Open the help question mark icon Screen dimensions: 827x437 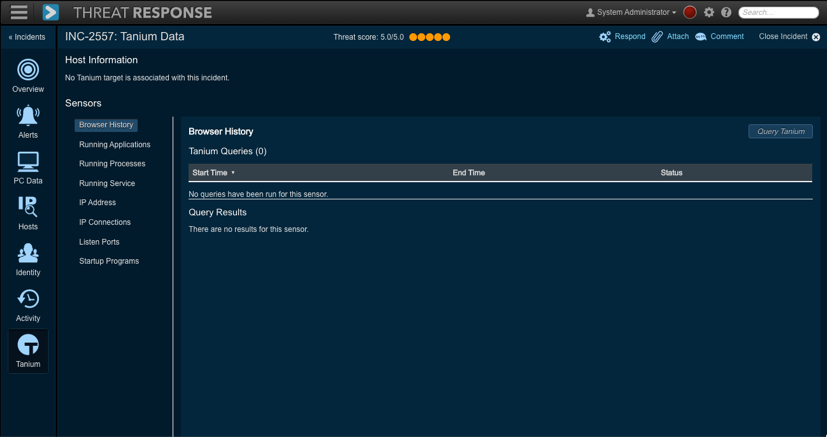[x=726, y=13]
